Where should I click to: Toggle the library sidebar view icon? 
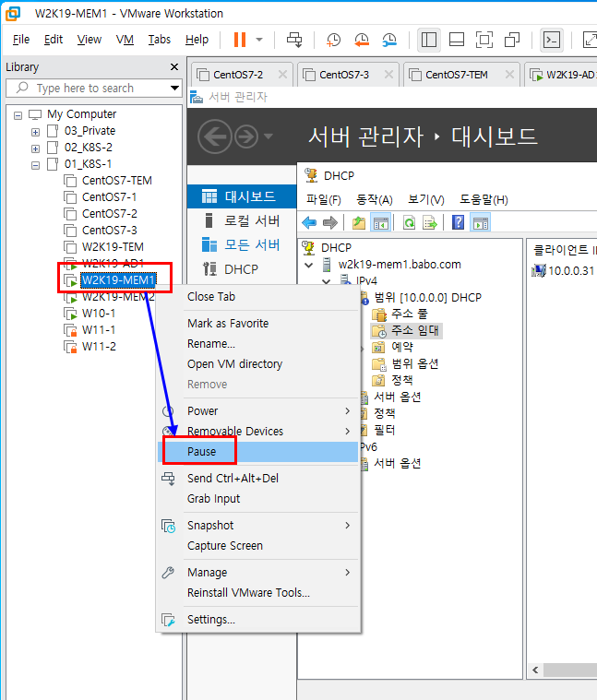pyautogui.click(x=429, y=40)
